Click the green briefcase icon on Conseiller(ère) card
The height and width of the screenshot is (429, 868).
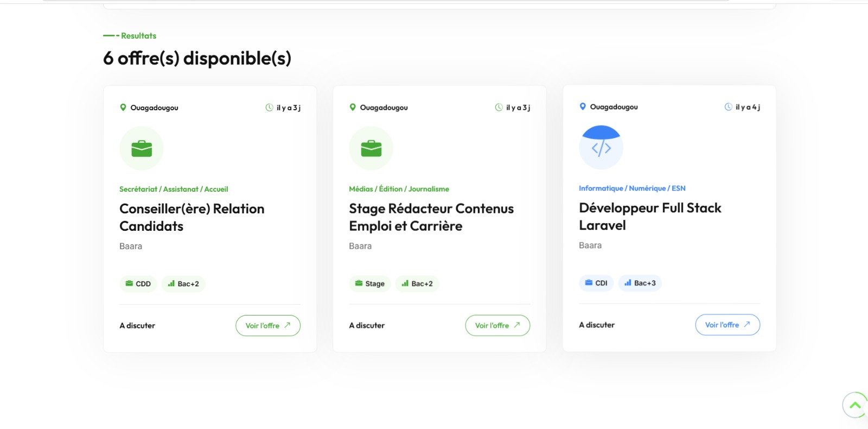(x=142, y=148)
